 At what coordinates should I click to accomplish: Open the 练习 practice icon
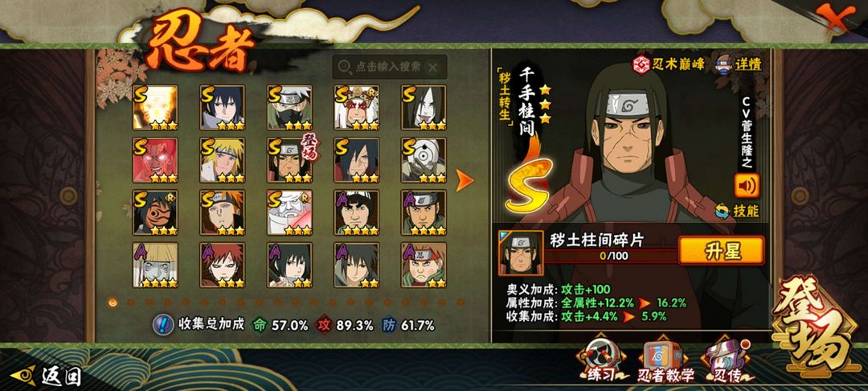[x=600, y=361]
